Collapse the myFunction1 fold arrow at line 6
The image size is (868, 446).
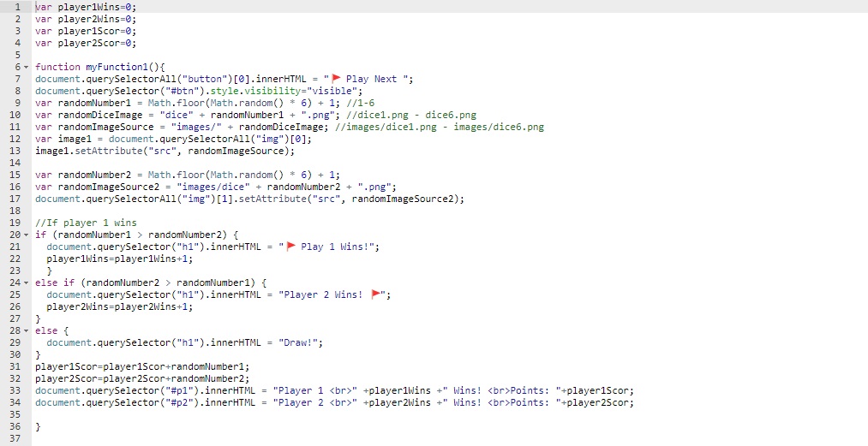point(26,67)
